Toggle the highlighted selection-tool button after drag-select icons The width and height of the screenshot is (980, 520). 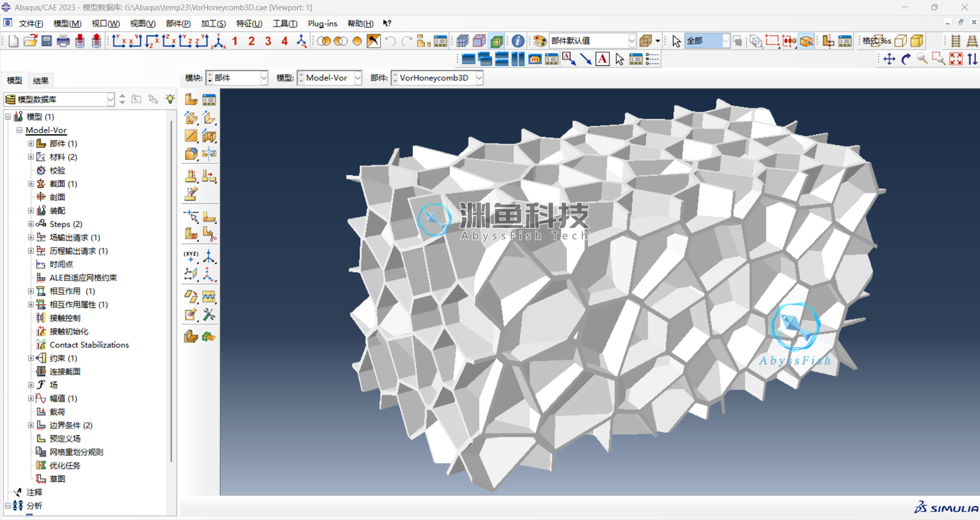(806, 41)
